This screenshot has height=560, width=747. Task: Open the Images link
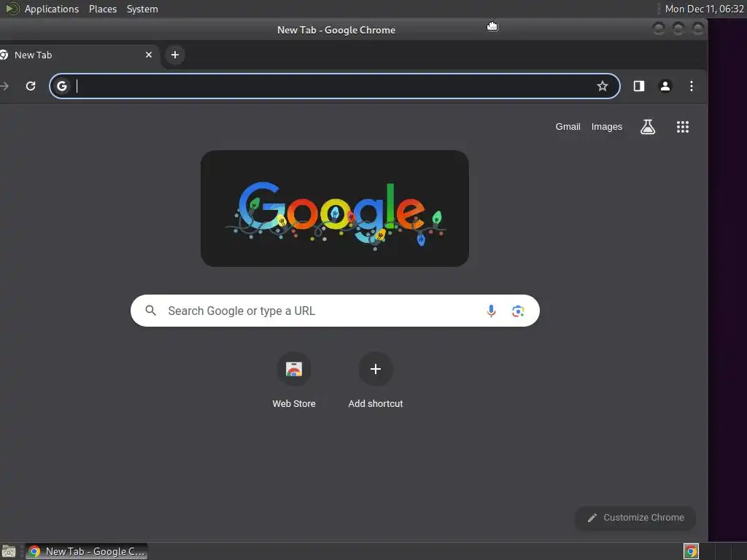(x=606, y=127)
